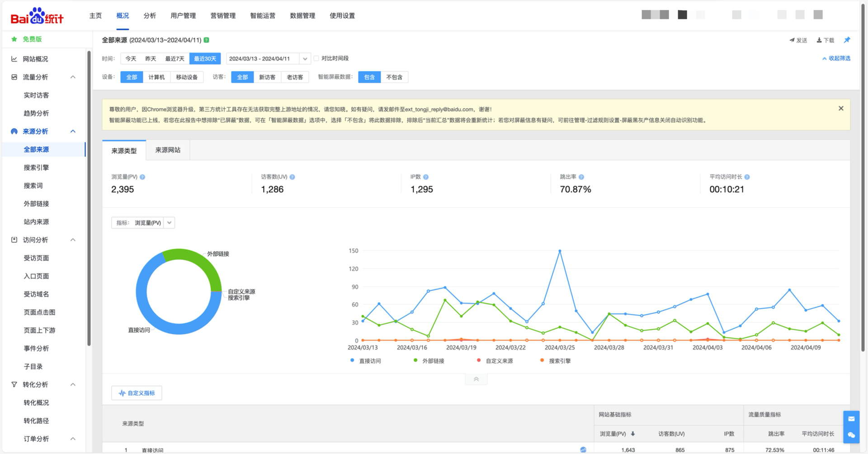
Task: Click the page vertical scrollbar
Action: (863, 178)
